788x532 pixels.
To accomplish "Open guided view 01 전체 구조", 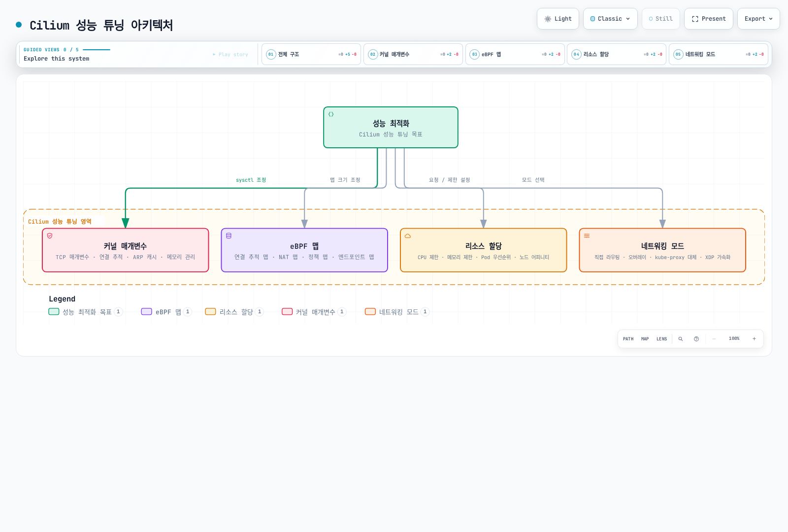I will click(311, 54).
